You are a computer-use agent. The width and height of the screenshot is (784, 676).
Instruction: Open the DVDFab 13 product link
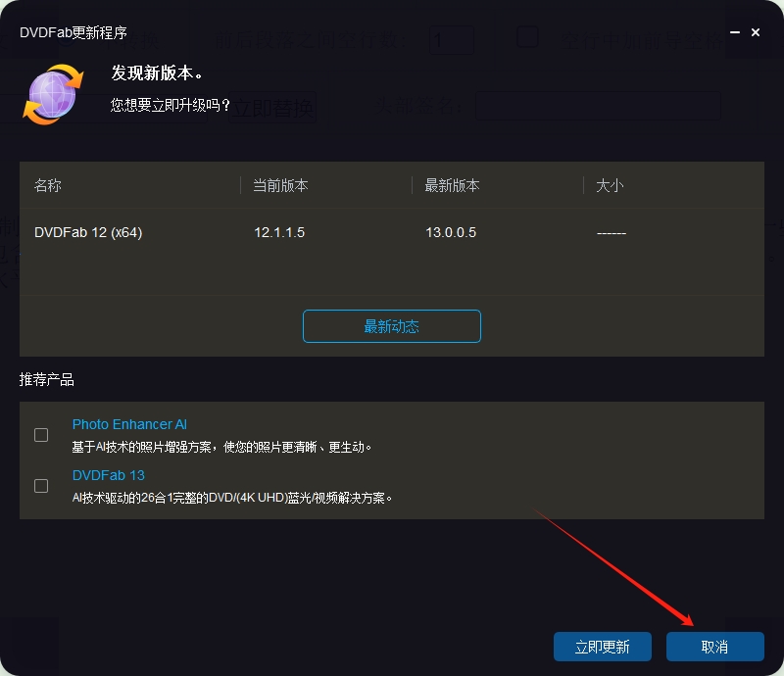click(109, 475)
